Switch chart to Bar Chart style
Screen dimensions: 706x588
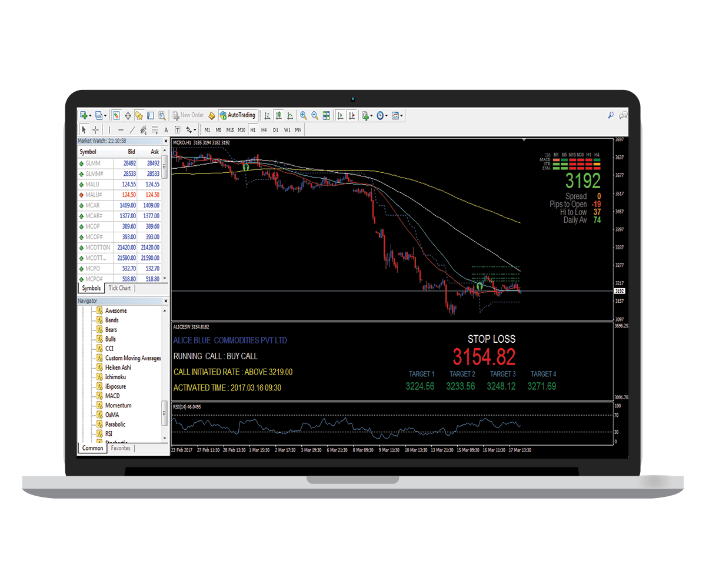(x=267, y=115)
